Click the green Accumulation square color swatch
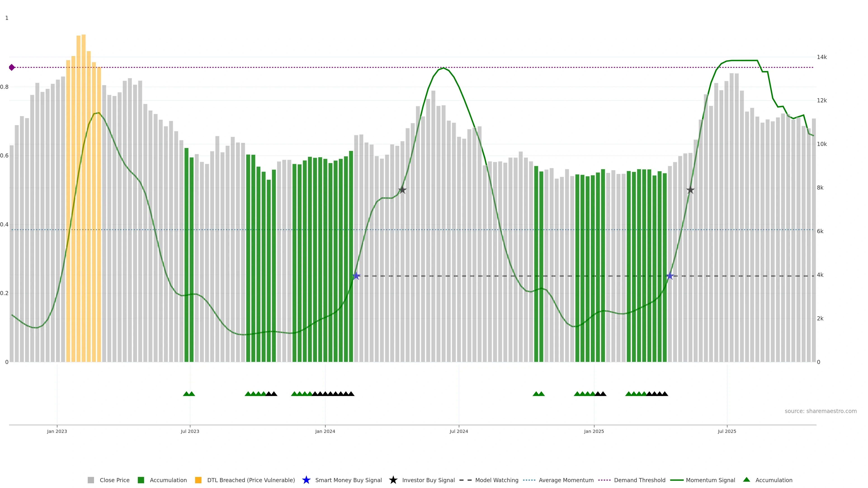Image resolution: width=868 pixels, height=488 pixels. tap(141, 480)
